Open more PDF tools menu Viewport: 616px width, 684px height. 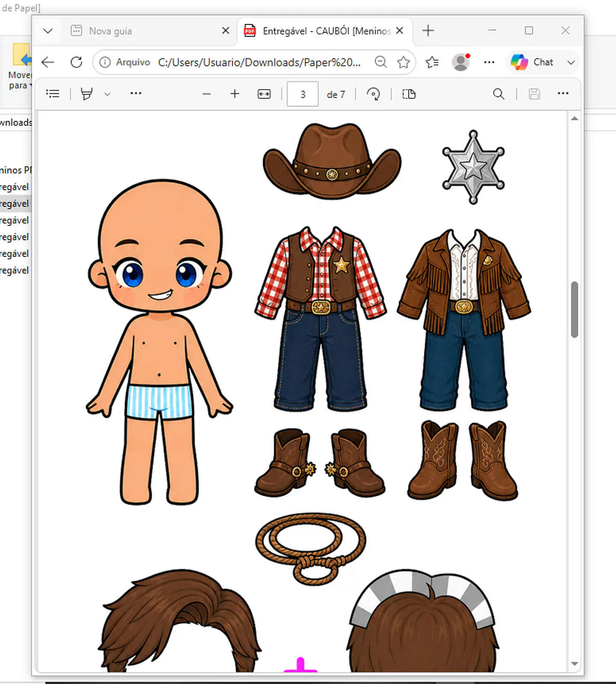tap(136, 93)
